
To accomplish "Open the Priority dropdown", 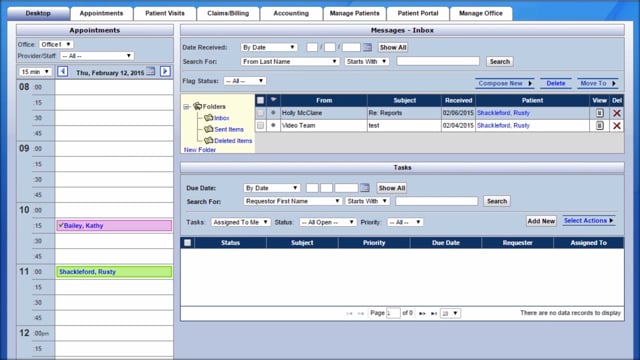I will pos(405,222).
